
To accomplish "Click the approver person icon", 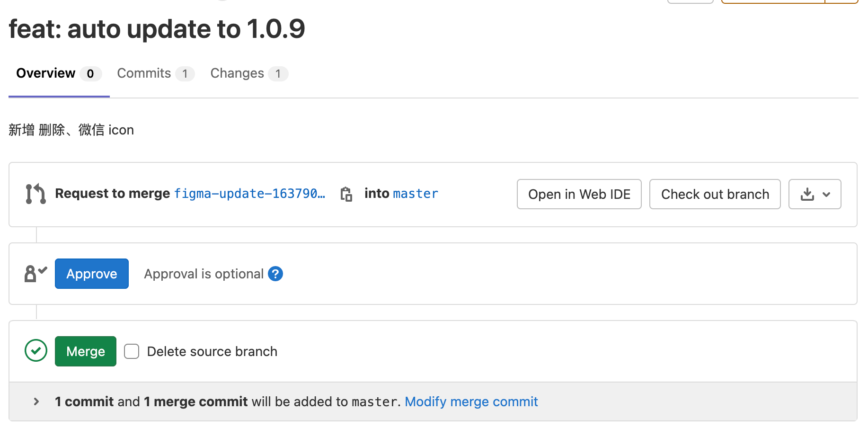I will (x=35, y=274).
